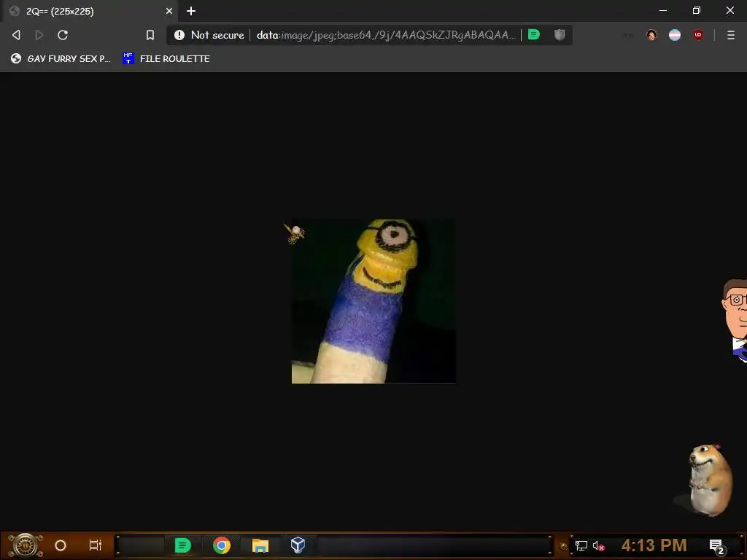Open the green chat app in taskbar

[182, 545]
